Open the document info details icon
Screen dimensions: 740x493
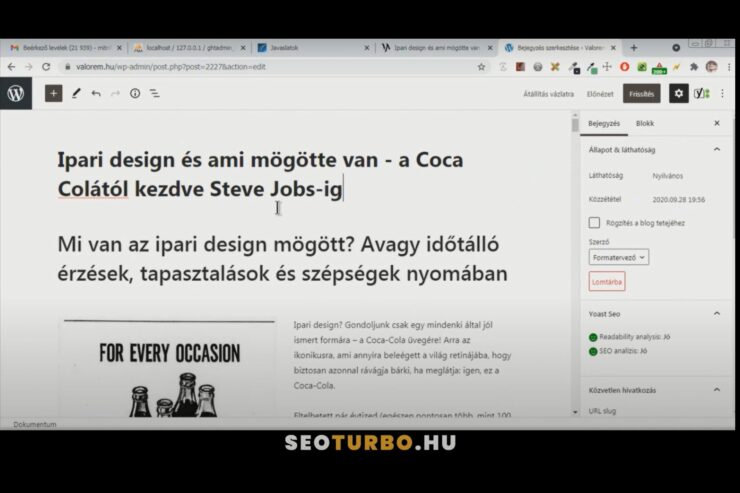(135, 93)
